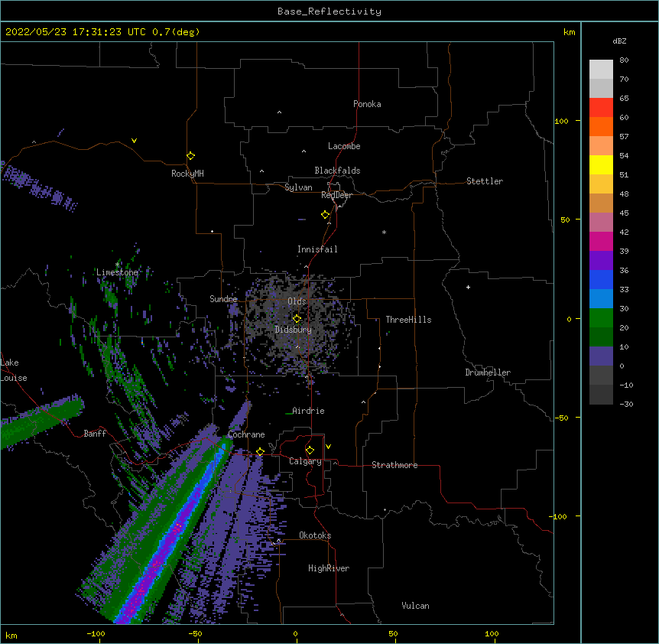Click the Calgary city label
The width and height of the screenshot is (659, 644).
click(306, 461)
